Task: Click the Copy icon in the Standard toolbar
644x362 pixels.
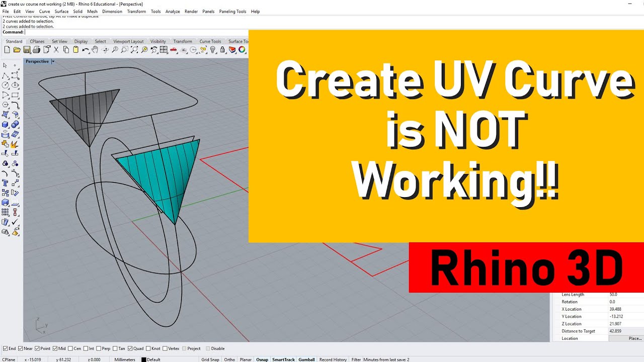Action: coord(66,50)
